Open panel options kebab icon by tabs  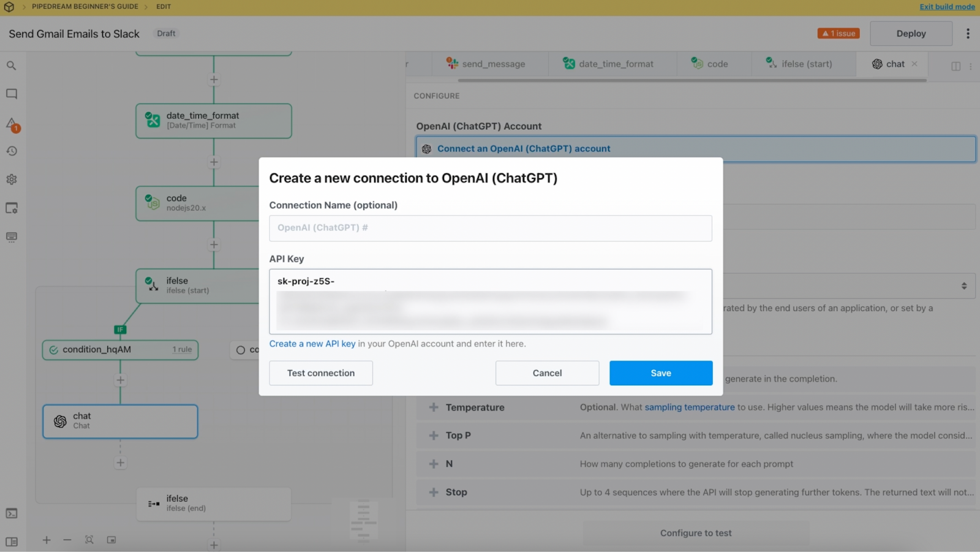tap(971, 66)
